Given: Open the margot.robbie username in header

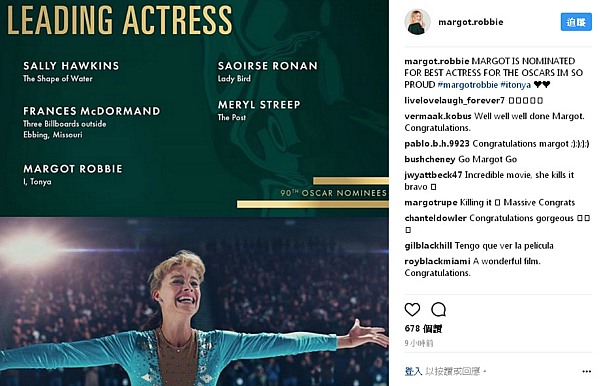Looking at the screenshot, I should pyautogui.click(x=471, y=22).
